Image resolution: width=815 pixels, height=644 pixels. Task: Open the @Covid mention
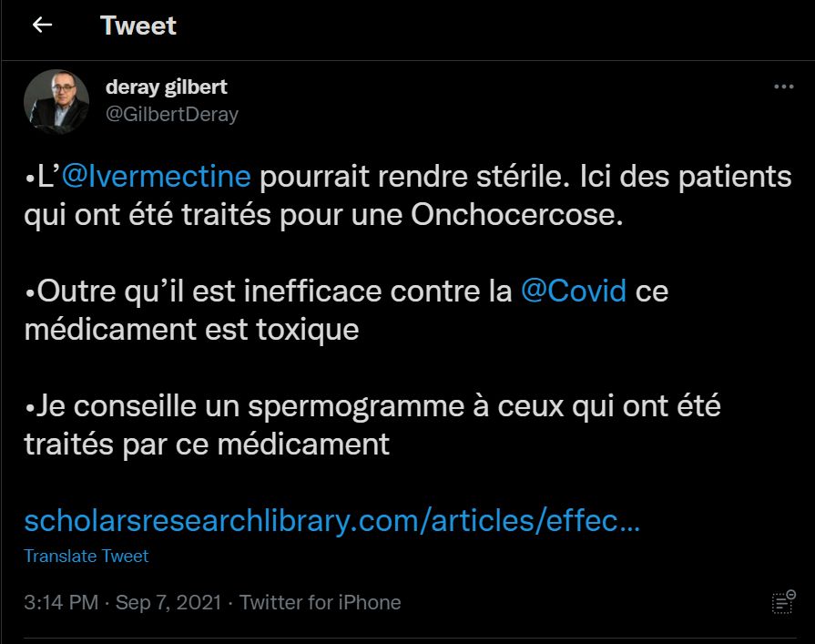tap(574, 291)
